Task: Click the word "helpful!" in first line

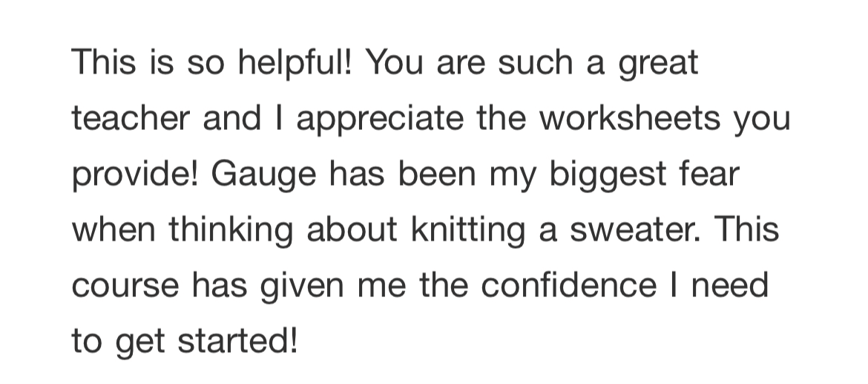Action: pyautogui.click(x=295, y=62)
